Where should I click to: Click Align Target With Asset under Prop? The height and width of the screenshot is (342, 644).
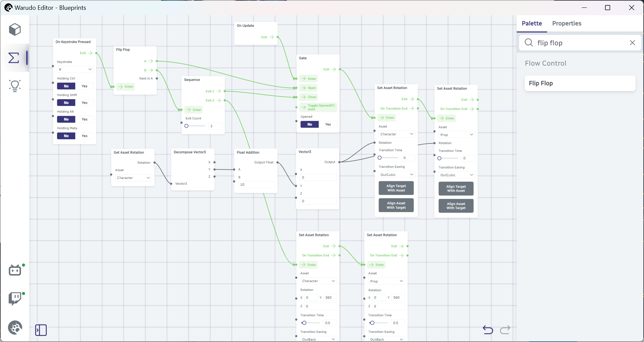point(456,189)
